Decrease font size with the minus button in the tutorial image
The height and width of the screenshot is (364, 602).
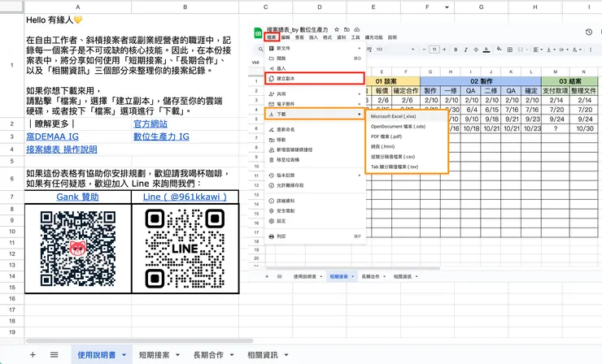[x=424, y=50]
